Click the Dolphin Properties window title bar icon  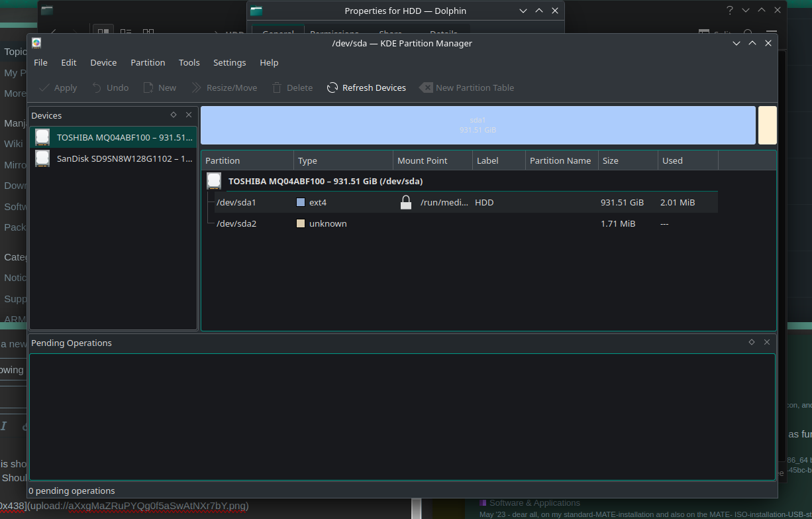coord(256,11)
